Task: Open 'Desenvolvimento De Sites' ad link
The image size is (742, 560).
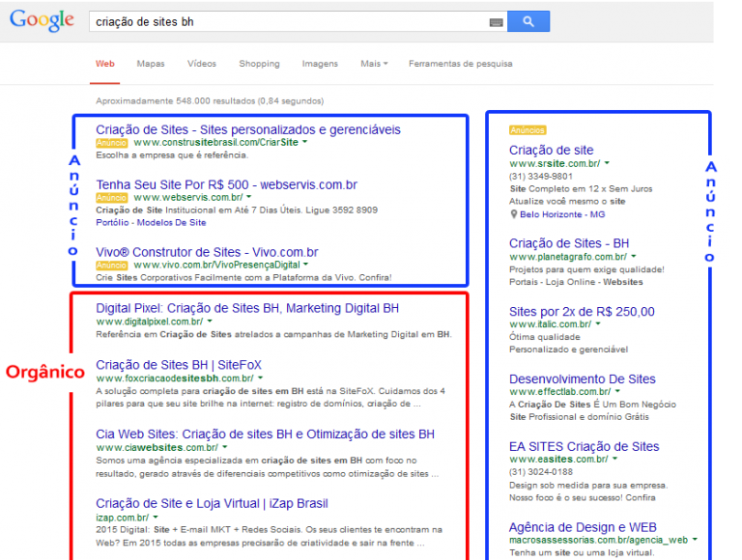Action: [x=582, y=378]
